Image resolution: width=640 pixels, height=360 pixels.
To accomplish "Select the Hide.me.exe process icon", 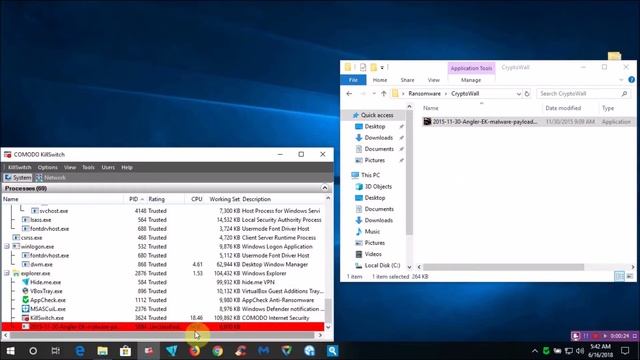I will click(x=25, y=282).
